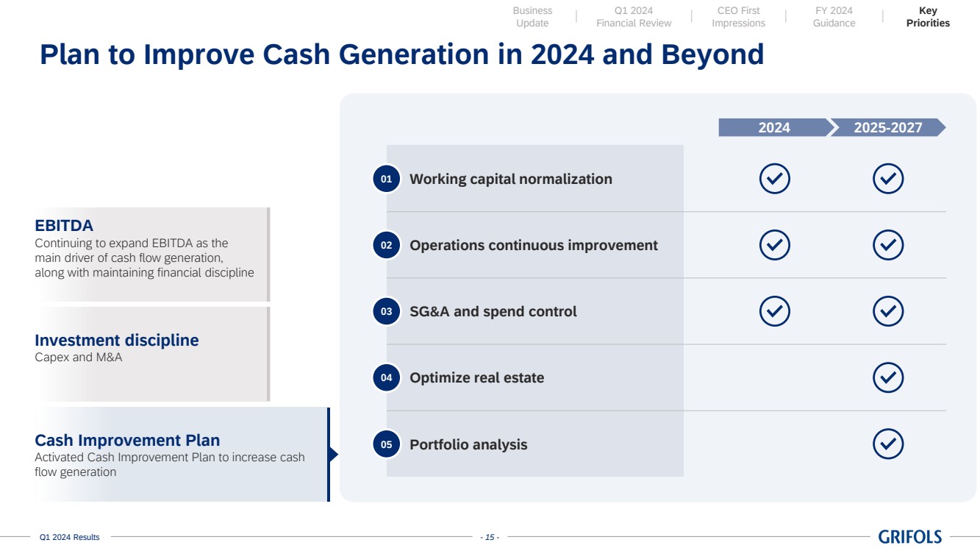The image size is (980, 551).
Task: Click 'Optimize real estate' text
Action: click(477, 377)
